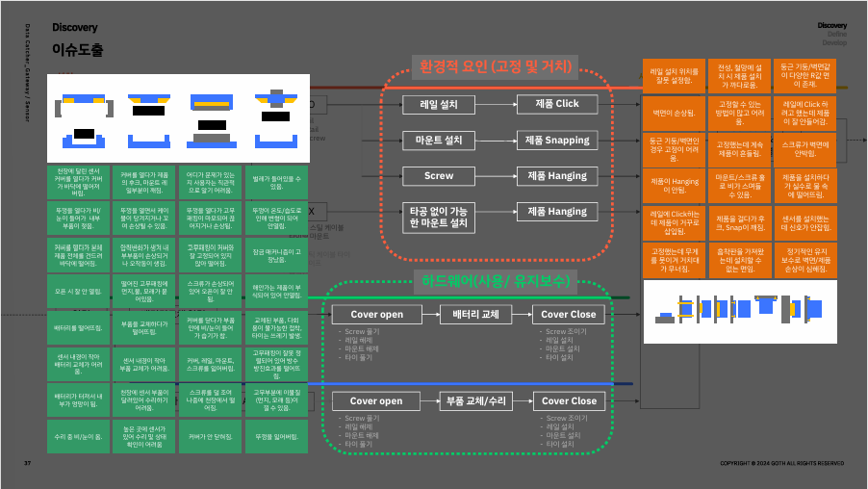
Task: Click orange note 스크류가 벽면에 안박힘
Action: 804,149
